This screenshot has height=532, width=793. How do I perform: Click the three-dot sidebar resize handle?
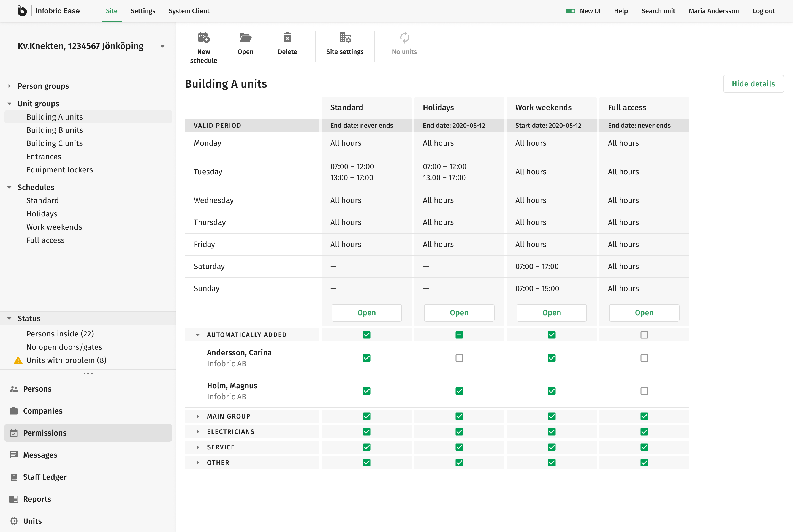coord(88,374)
